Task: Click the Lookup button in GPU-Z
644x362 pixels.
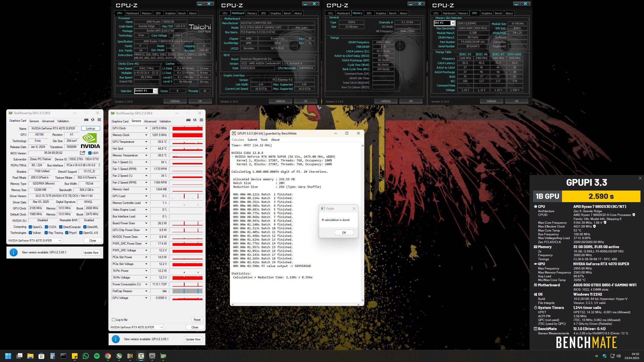Action: click(91, 128)
